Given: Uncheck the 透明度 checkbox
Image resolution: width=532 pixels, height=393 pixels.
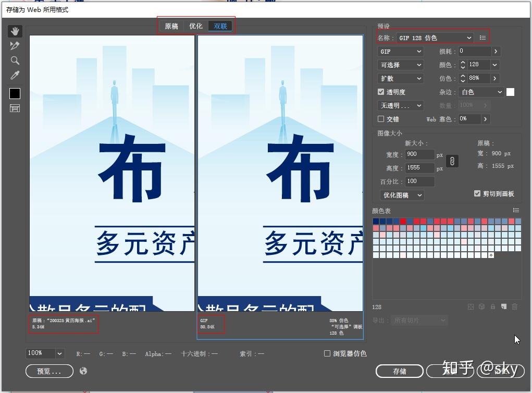Looking at the screenshot, I should 381,92.
